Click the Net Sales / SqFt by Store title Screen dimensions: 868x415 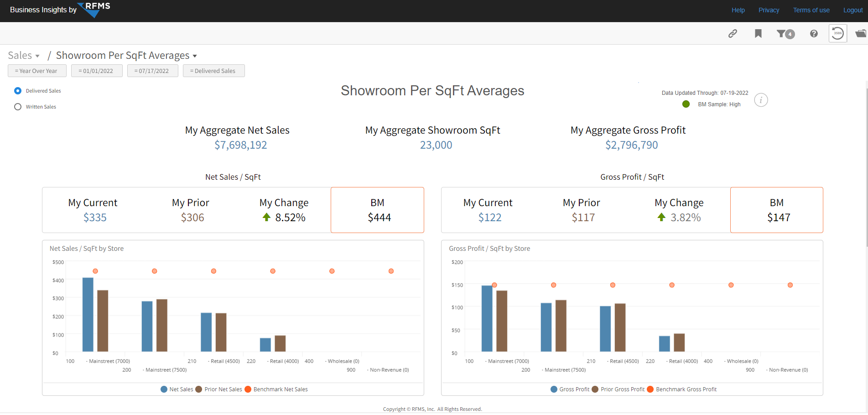(87, 249)
